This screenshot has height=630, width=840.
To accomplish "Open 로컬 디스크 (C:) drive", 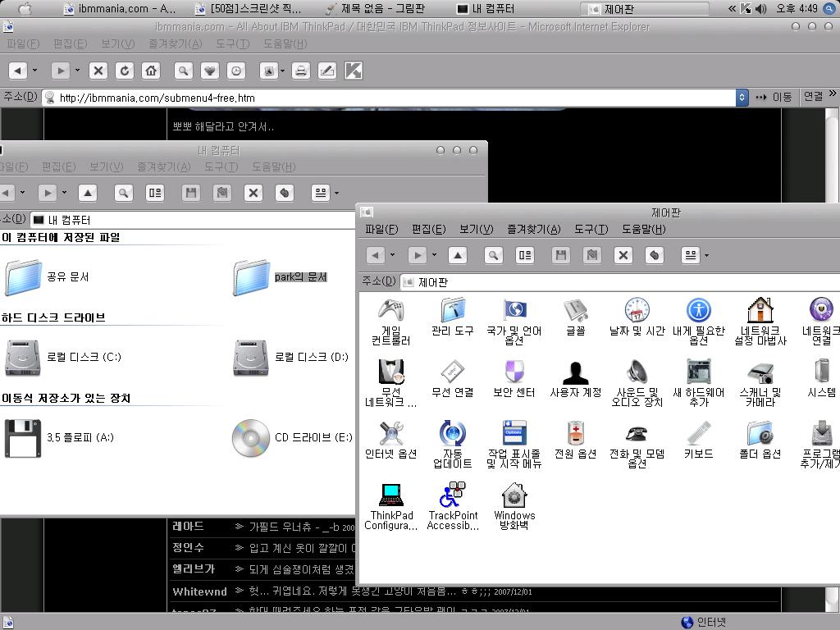I will point(23,358).
